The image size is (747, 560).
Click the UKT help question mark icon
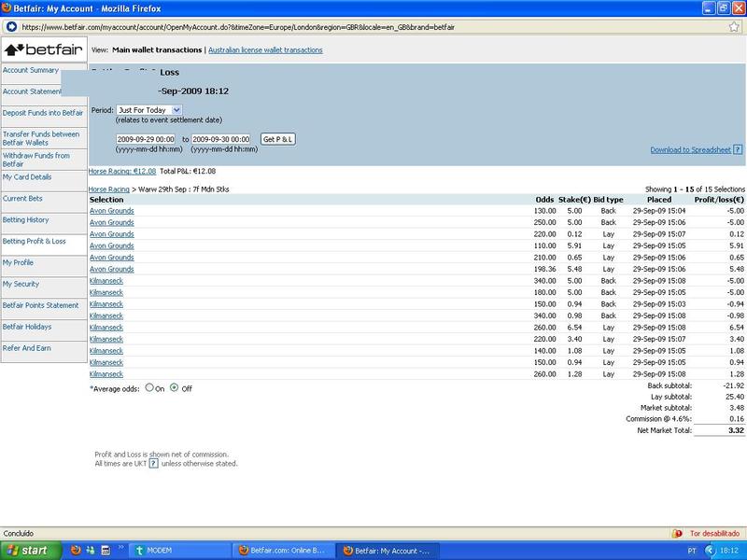tap(153, 463)
